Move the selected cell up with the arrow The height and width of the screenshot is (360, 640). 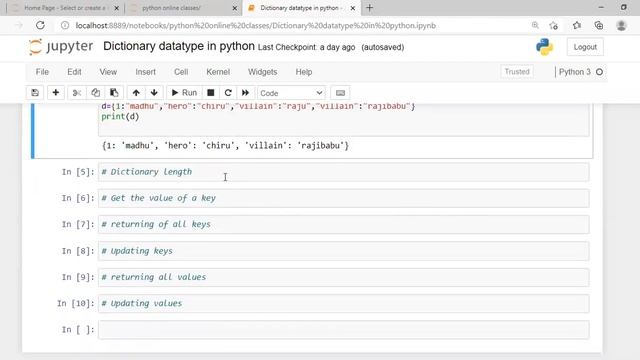pos(136,93)
